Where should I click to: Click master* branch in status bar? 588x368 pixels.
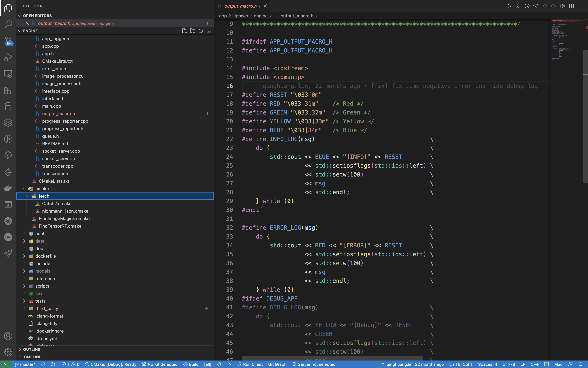pos(25,364)
